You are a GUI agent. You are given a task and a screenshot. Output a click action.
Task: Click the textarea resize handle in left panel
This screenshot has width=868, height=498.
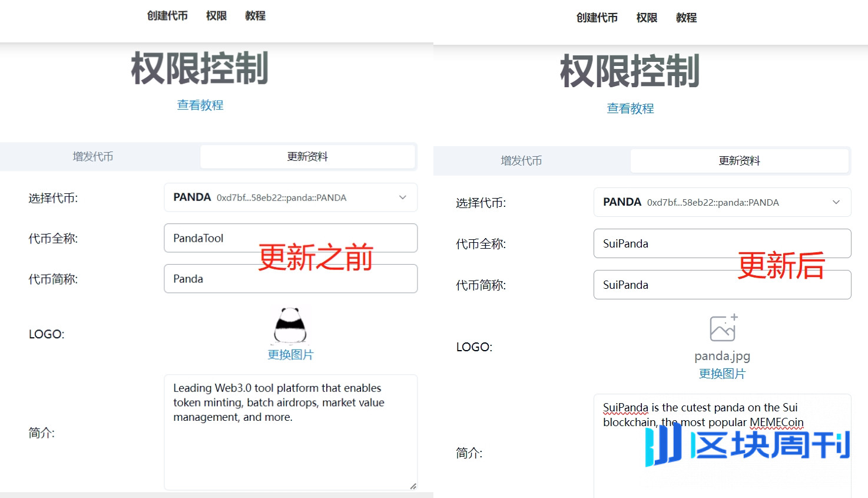(x=413, y=486)
